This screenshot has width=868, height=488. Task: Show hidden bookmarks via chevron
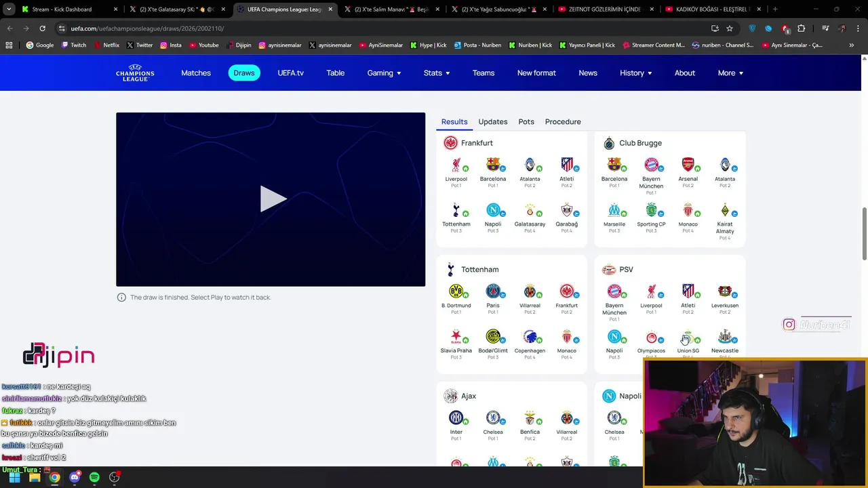point(851,45)
